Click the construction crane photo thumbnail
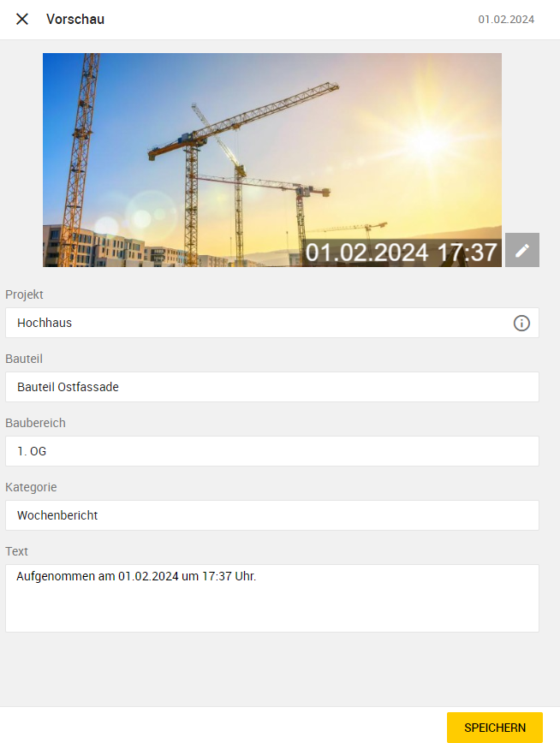Viewport: 560px width, 743px height. point(272,160)
